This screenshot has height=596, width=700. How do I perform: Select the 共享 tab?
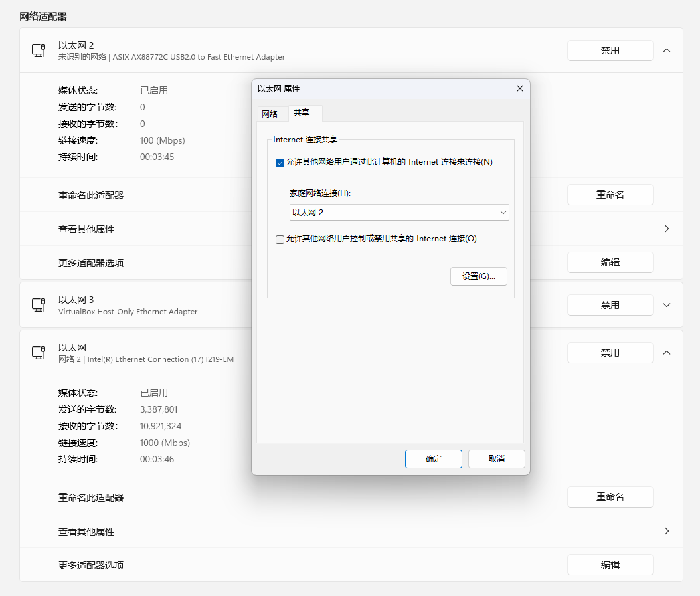[x=303, y=113]
